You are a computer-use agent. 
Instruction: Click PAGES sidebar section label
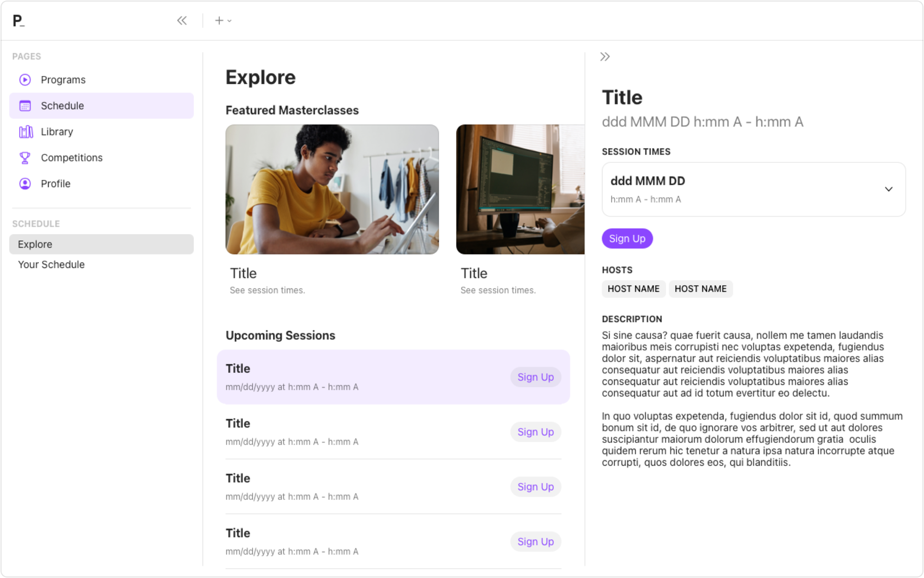point(26,57)
